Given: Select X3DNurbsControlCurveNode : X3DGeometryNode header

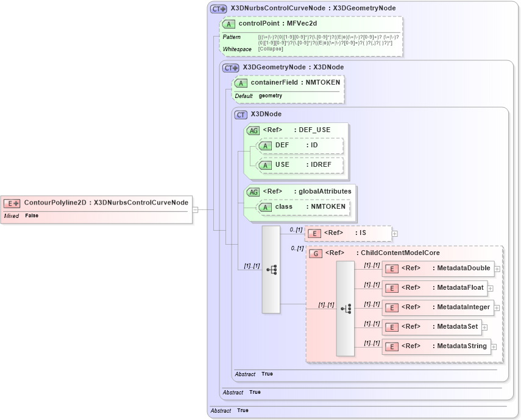Looking at the screenshot, I should tap(313, 8).
